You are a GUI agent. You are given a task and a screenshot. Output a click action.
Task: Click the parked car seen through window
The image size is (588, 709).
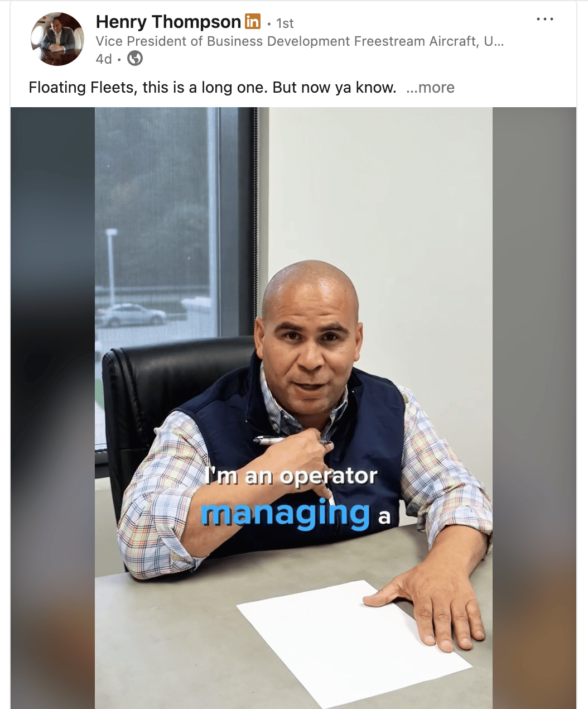131,315
